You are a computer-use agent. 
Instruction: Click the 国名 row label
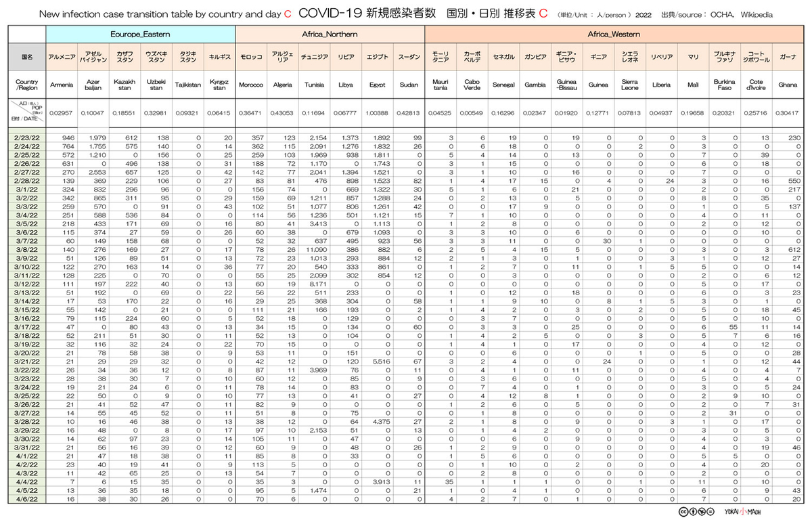[x=26, y=58]
